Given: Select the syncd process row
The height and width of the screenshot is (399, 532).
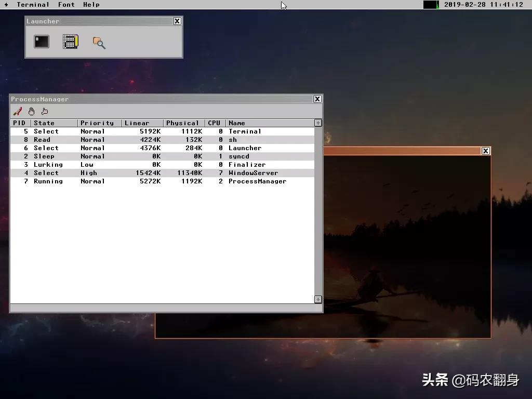Looking at the screenshot, I should [156, 156].
